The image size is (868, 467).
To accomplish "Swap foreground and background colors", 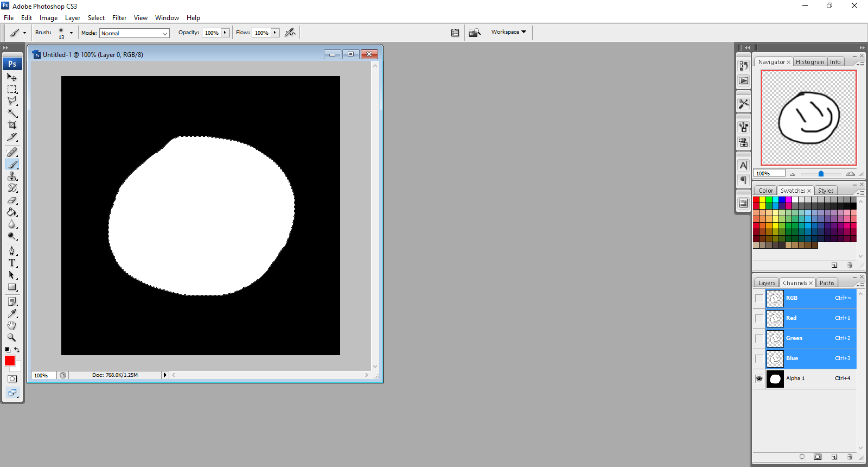I will (x=17, y=349).
